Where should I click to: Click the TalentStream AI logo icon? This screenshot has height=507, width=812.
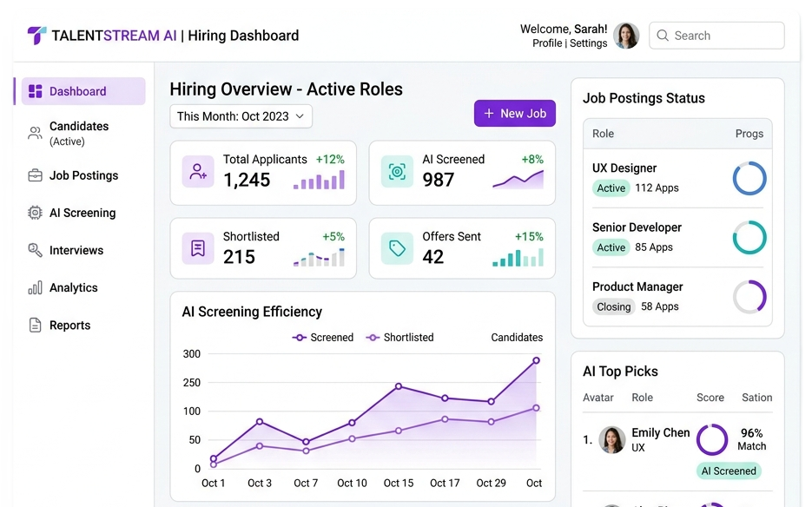(x=36, y=36)
